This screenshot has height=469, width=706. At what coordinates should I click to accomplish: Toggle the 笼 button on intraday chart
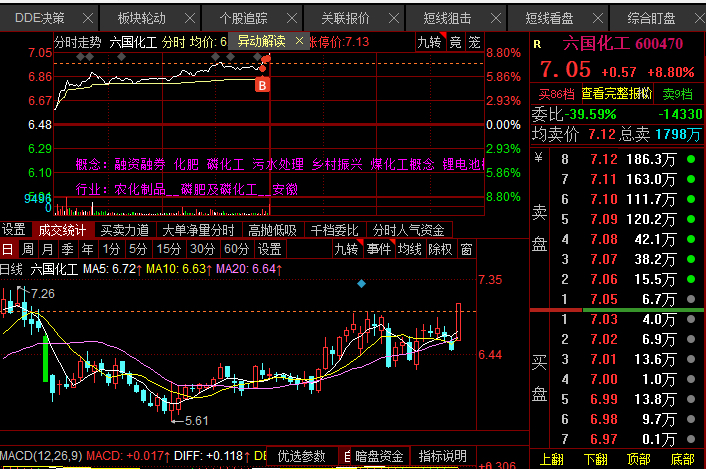point(474,42)
